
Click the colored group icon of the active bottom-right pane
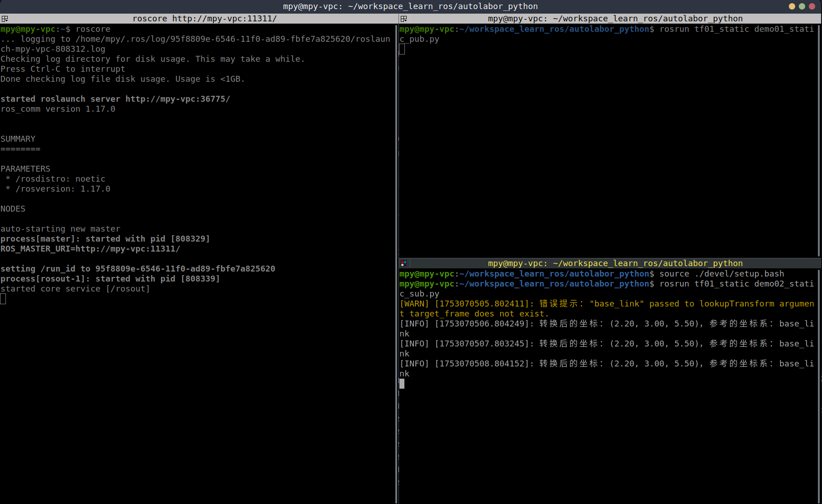(x=404, y=263)
